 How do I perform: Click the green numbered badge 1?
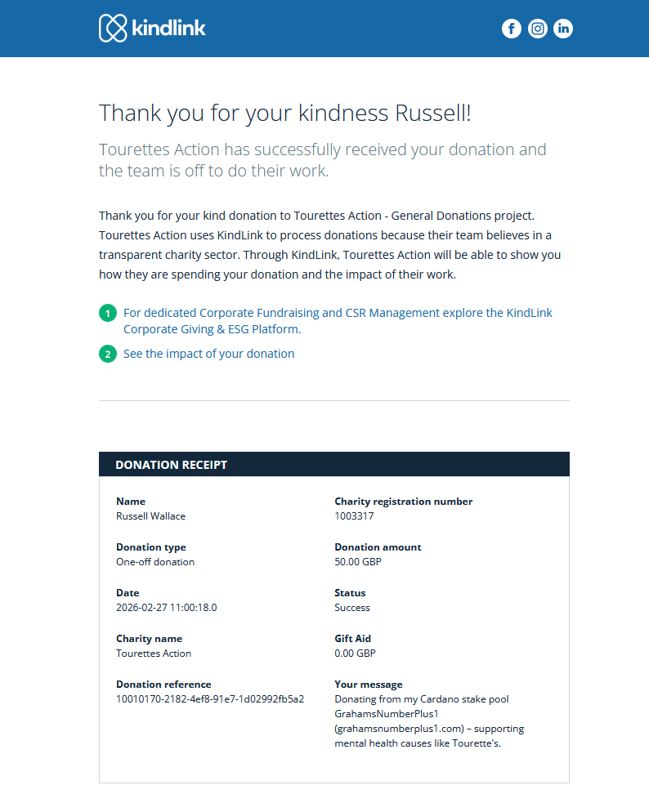point(107,313)
